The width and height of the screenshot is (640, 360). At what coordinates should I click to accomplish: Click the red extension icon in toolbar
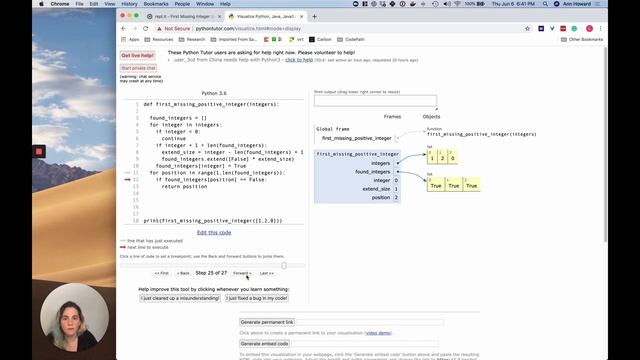(563, 29)
